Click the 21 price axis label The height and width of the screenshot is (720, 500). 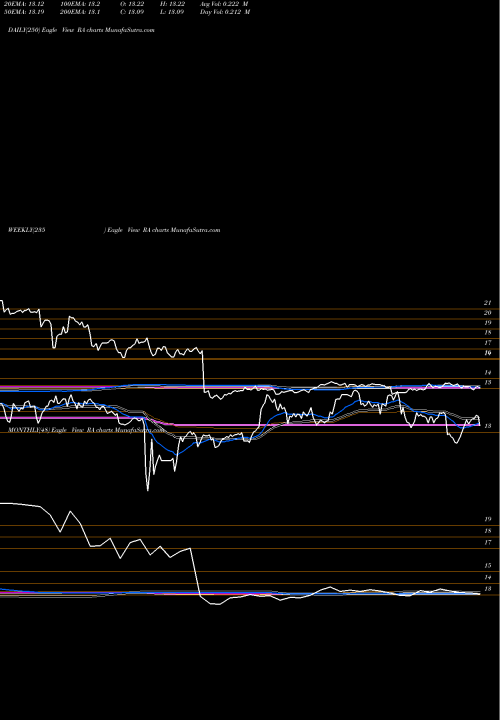(488, 303)
